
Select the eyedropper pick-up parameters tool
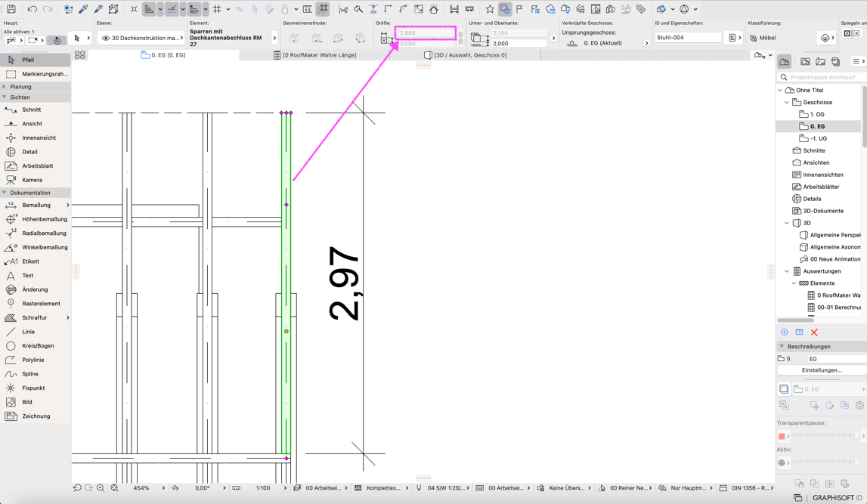click(83, 9)
